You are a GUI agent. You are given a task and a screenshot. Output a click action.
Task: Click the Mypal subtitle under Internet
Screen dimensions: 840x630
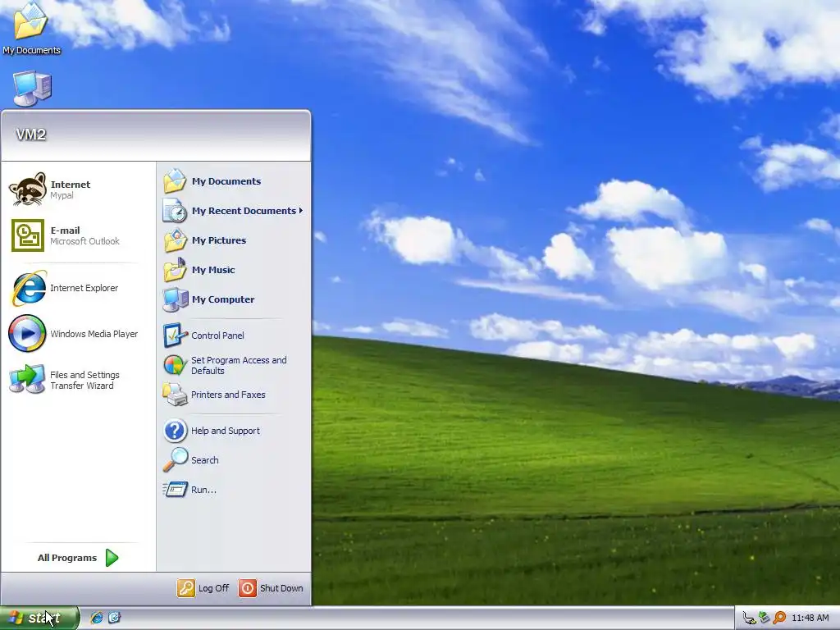tap(62, 195)
